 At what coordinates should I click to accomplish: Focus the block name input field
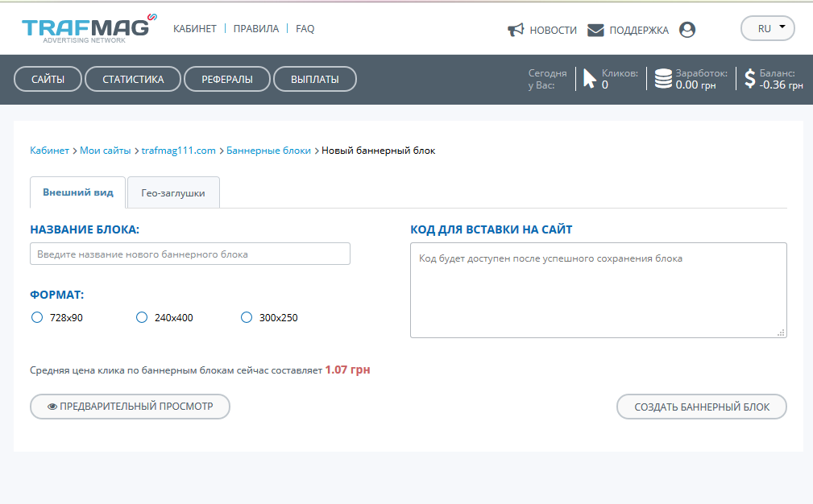(x=190, y=254)
